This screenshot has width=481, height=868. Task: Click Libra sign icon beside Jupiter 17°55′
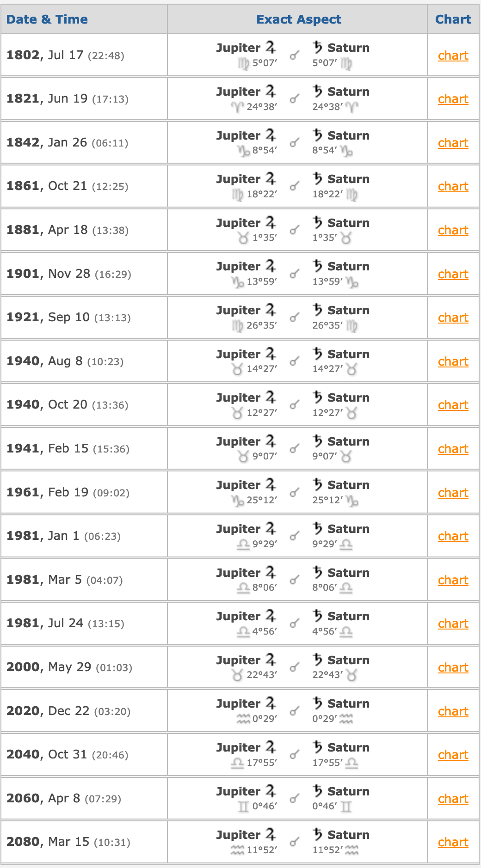click(x=237, y=763)
